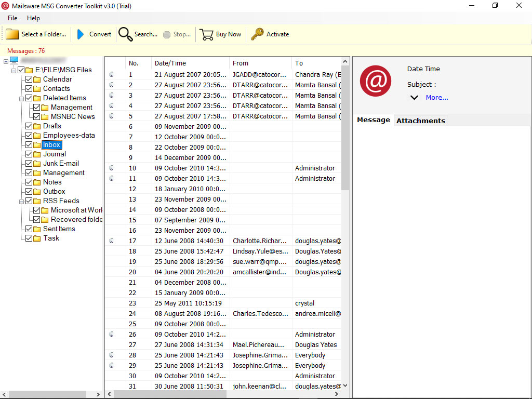Click attachment paperclip icon on message row 1
The image size is (532, 399).
(x=111, y=74)
